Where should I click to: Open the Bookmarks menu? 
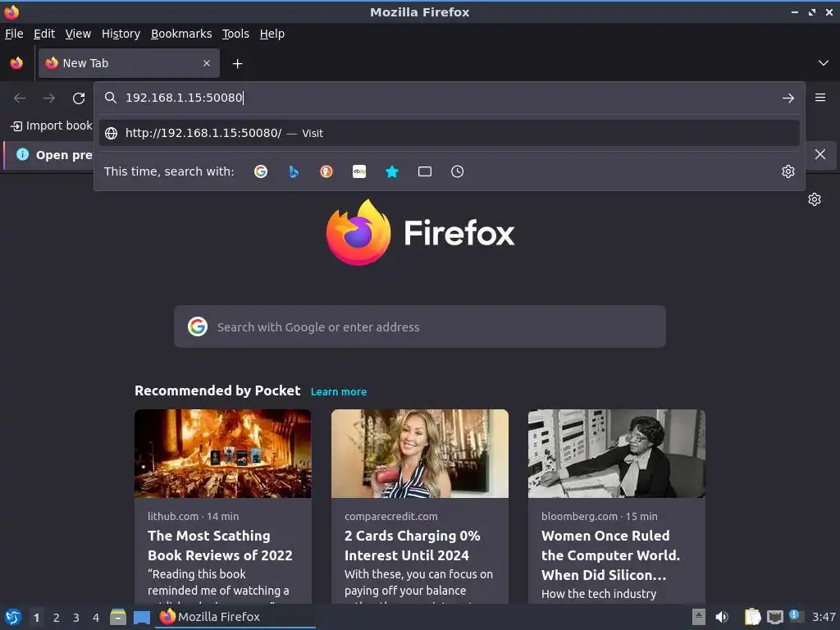point(181,34)
